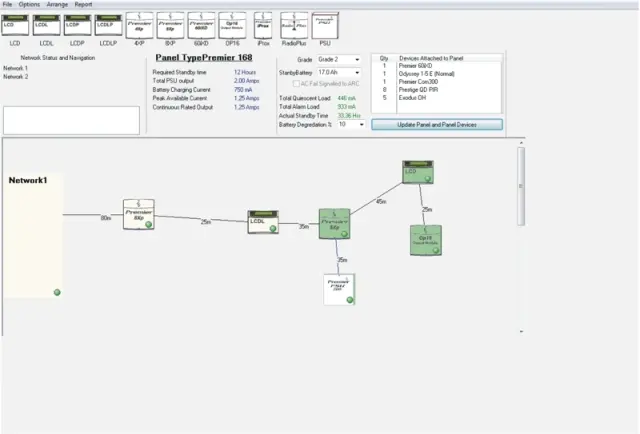
Task: Open the Arrange menu
Action: tap(57, 4)
